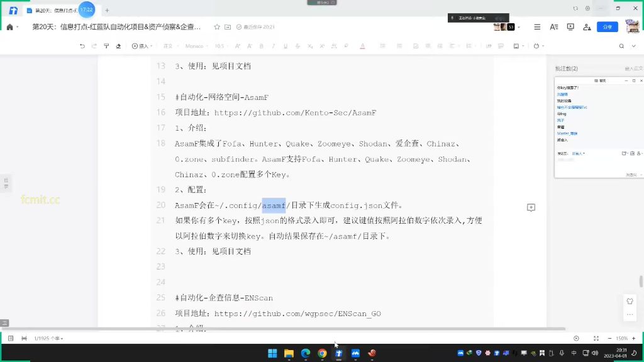Toggle fullscreen mode in status bar
This screenshot has height=362, width=644.
click(x=596, y=338)
